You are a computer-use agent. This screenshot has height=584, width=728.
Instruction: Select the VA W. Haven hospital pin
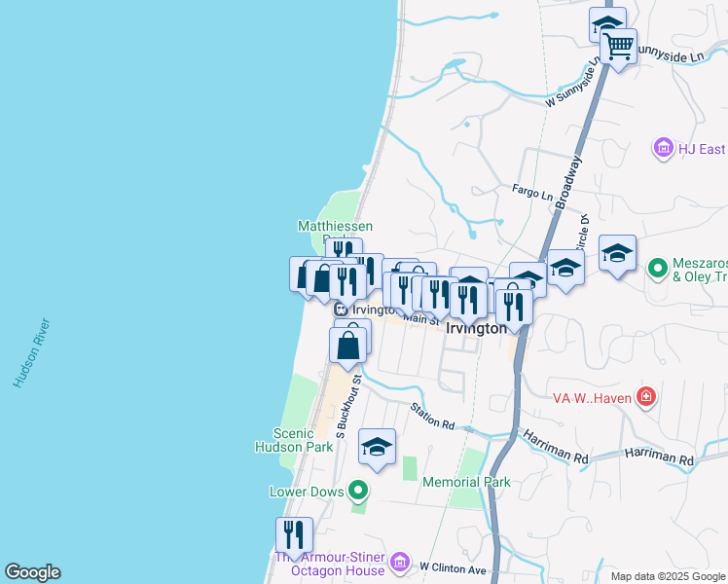[646, 397]
